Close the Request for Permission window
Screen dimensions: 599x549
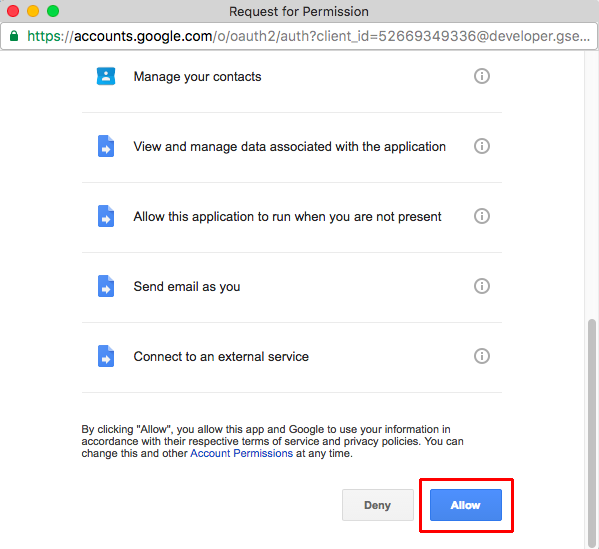coord(13,11)
